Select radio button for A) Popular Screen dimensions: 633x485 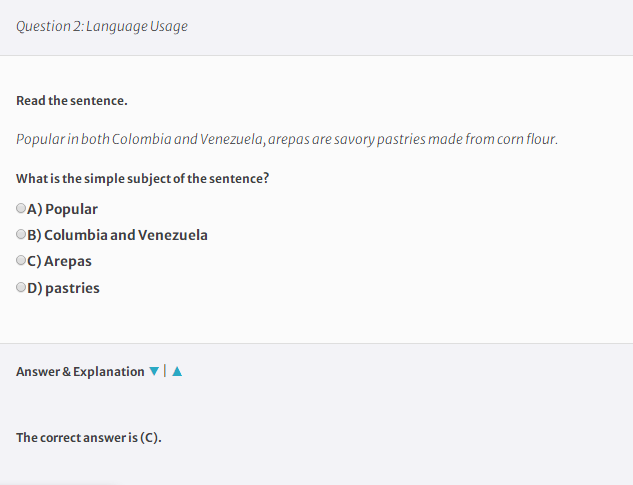(x=21, y=208)
